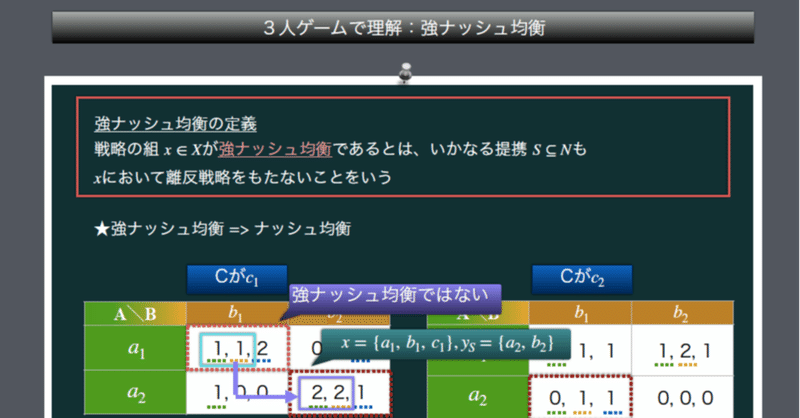Open the pink underlined 強ナッシュ均衡 link

[x=276, y=149]
